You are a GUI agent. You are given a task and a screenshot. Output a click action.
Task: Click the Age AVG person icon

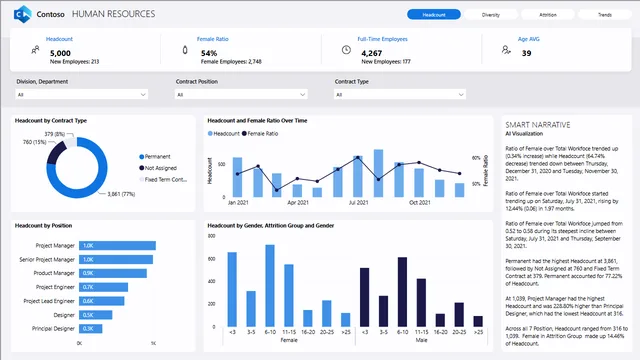coord(506,50)
